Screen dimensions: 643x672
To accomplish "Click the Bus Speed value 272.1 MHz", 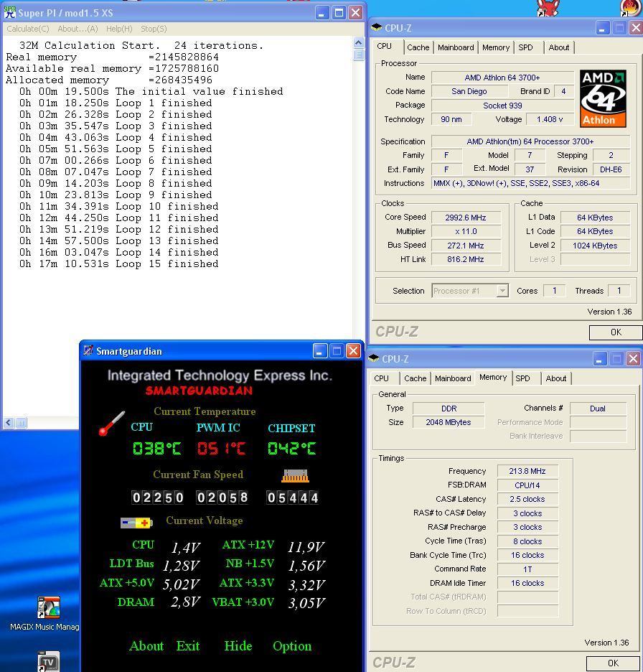I will click(x=466, y=246).
